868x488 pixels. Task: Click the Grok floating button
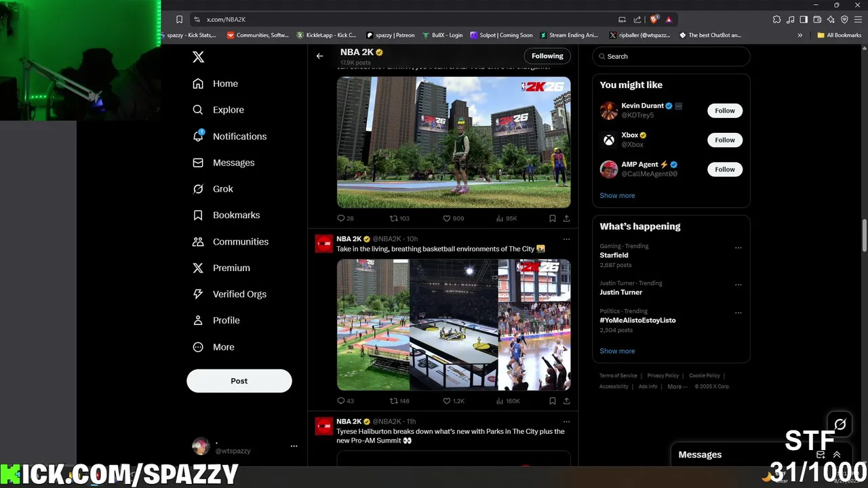[840, 425]
